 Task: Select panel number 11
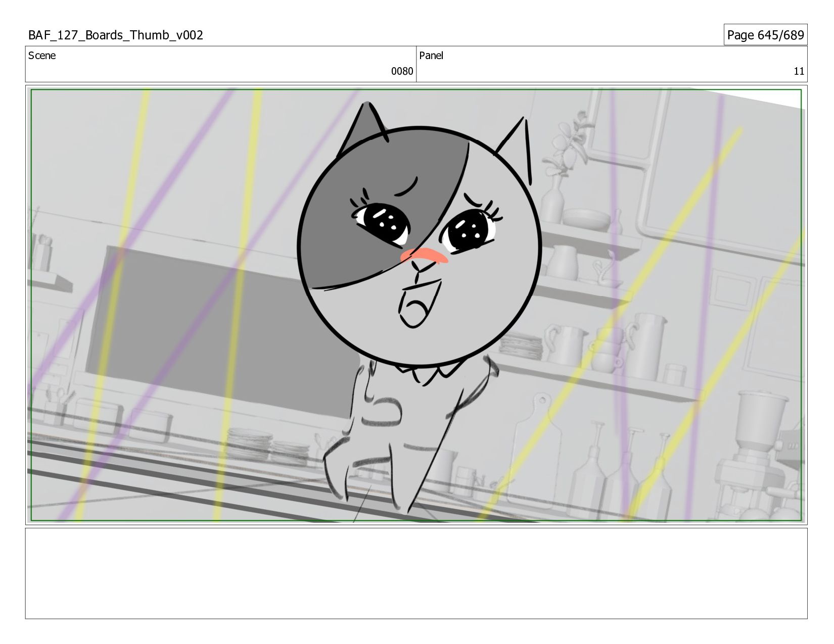pyautogui.click(x=799, y=71)
